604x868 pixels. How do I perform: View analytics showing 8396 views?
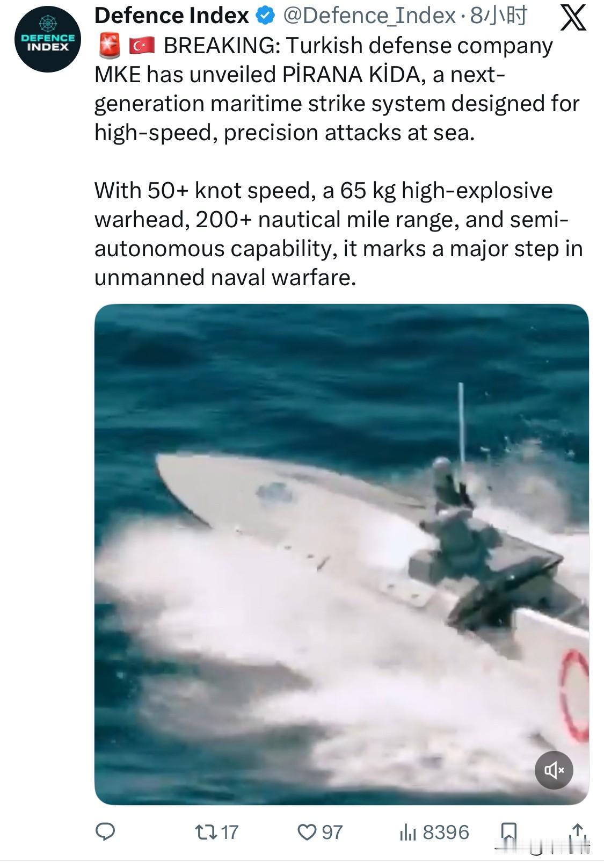point(434,831)
